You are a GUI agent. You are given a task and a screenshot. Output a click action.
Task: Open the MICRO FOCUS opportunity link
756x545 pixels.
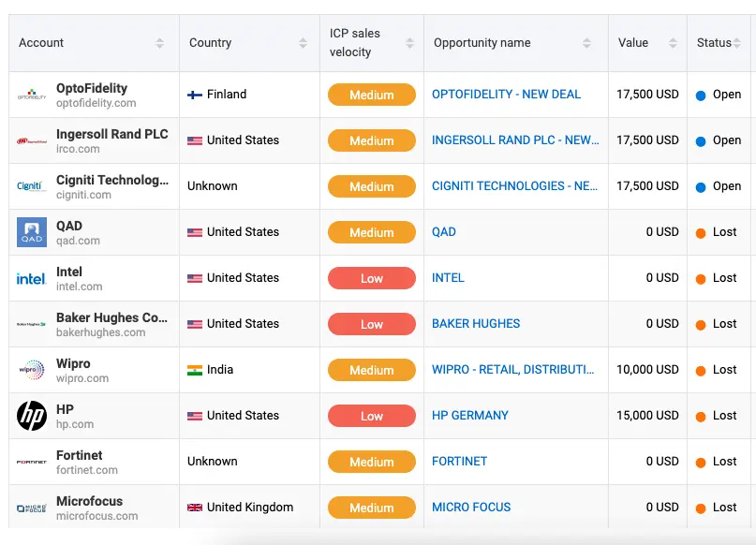471,507
